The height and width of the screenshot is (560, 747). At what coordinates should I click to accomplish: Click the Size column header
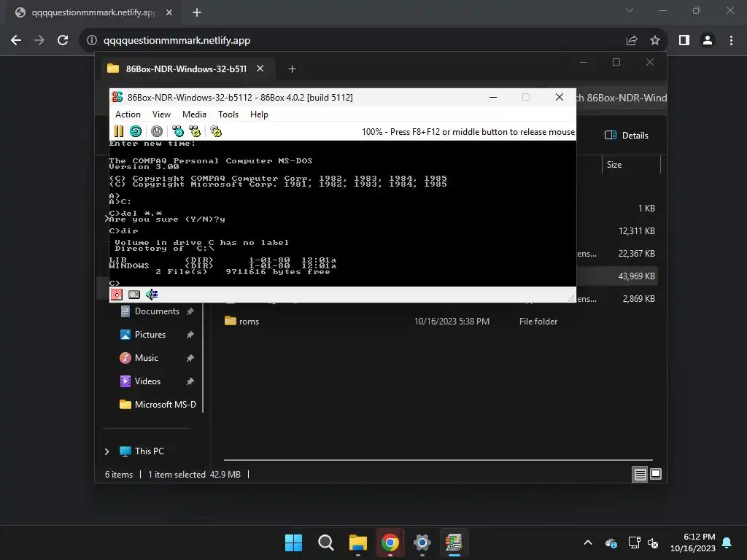(614, 165)
